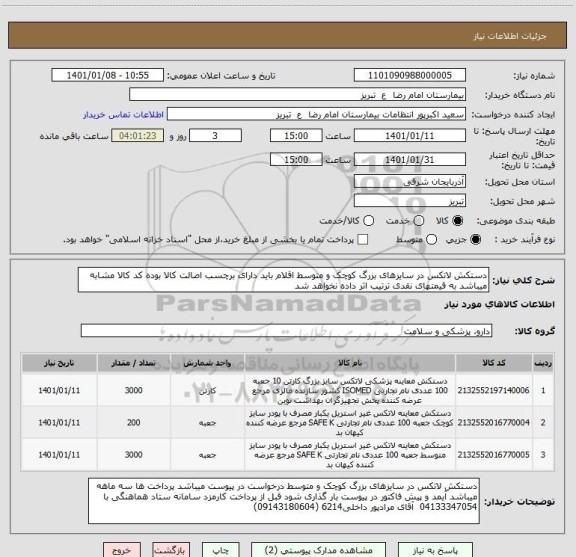Click the goods group دارو، پزشکی و سلامت field
The image size is (576, 557).
coord(286,331)
